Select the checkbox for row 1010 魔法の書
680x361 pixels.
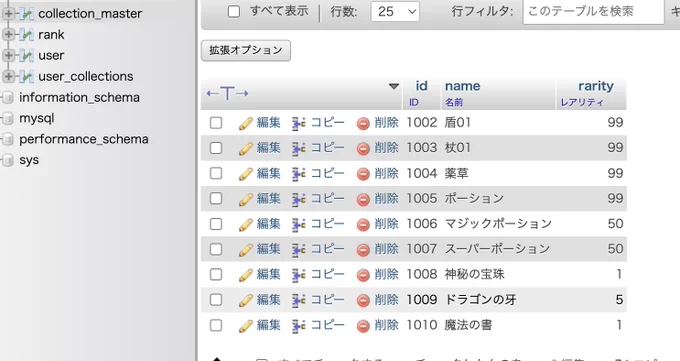216,325
